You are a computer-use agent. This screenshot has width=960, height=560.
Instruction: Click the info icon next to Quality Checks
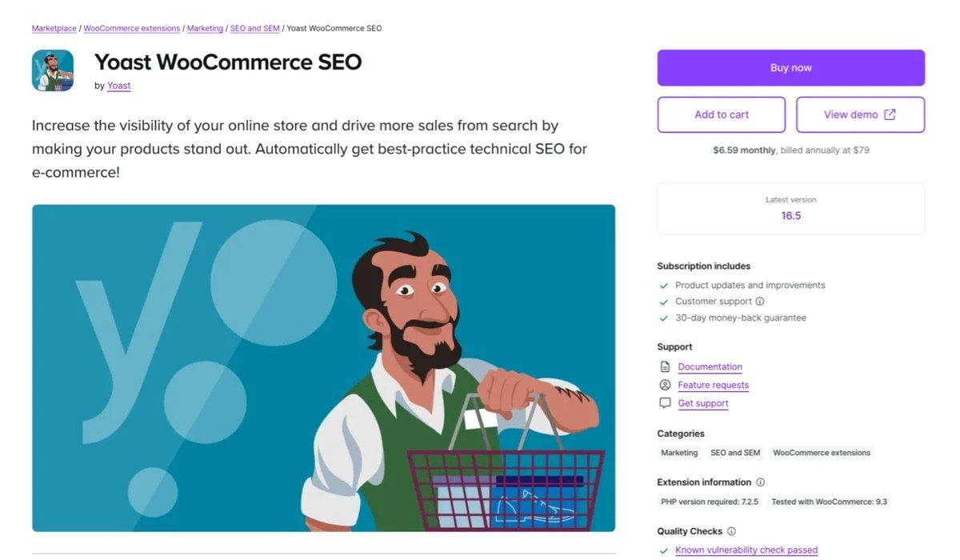click(x=730, y=531)
